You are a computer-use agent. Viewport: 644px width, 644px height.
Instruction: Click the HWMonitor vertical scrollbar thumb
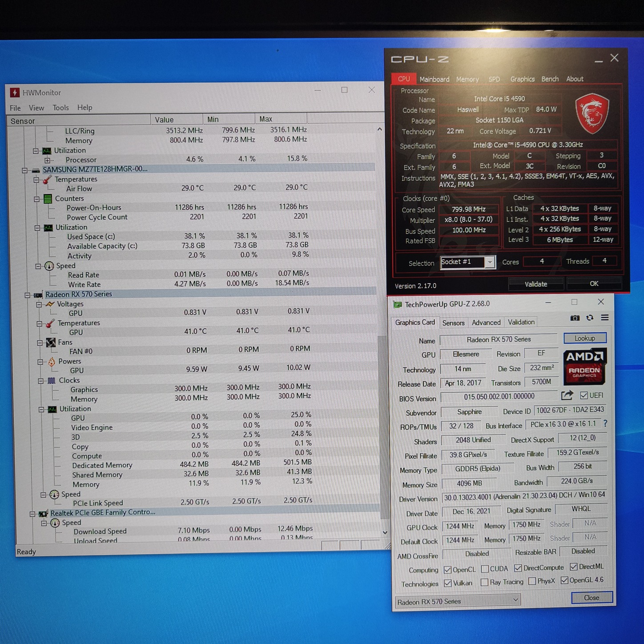click(x=383, y=427)
